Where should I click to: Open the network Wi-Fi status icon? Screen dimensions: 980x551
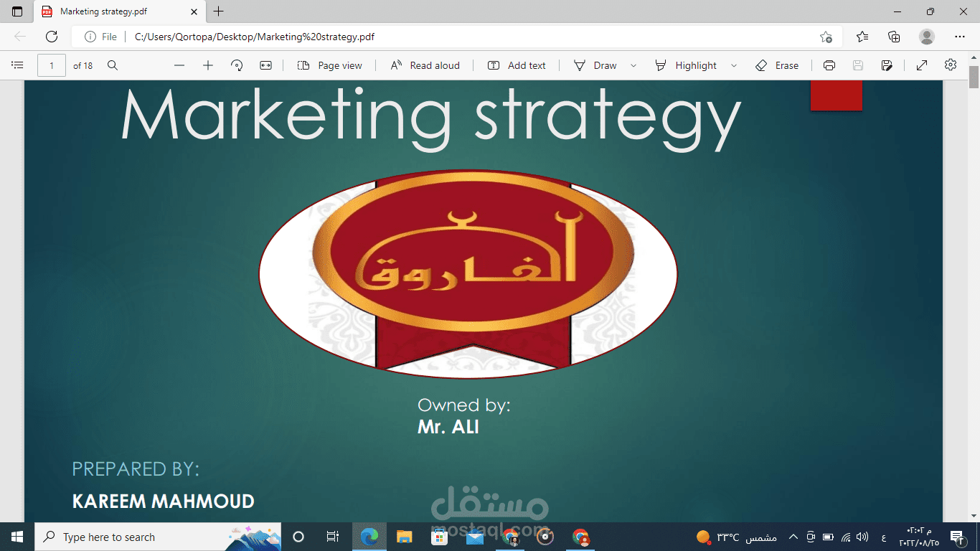(846, 537)
